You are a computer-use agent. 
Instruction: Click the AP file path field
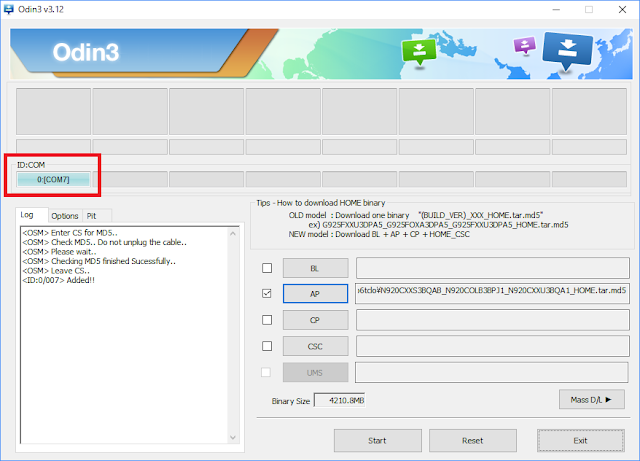pyautogui.click(x=493, y=294)
